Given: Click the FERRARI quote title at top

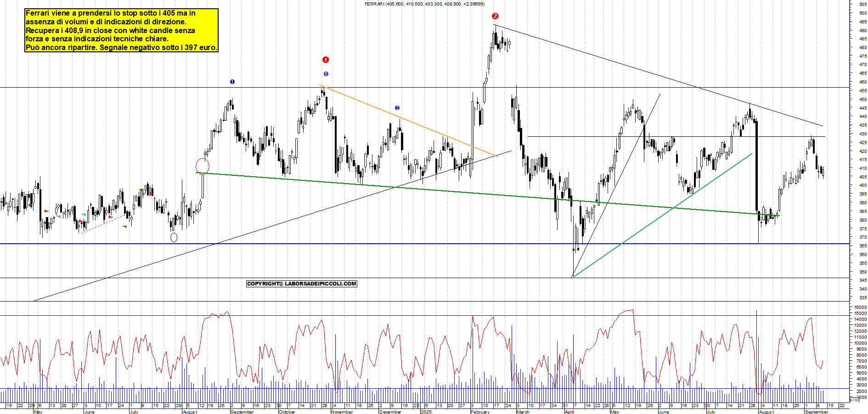Looking at the screenshot, I should click(424, 4).
